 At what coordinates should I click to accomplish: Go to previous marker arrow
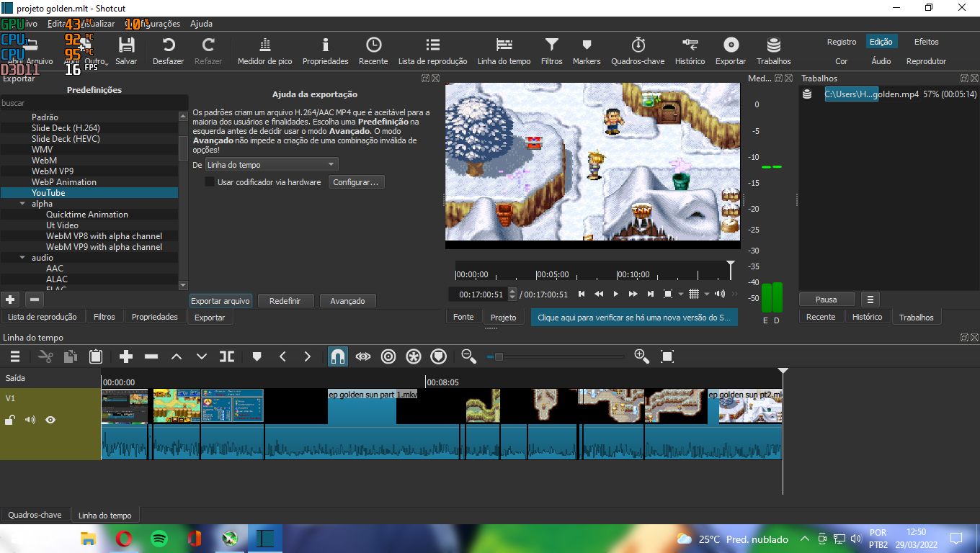coord(282,356)
